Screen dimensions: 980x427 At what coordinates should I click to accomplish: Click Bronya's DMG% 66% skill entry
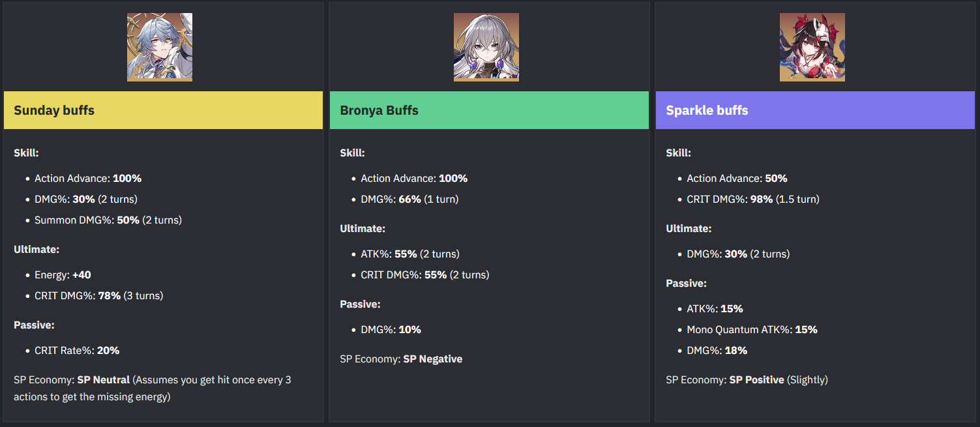(x=409, y=199)
